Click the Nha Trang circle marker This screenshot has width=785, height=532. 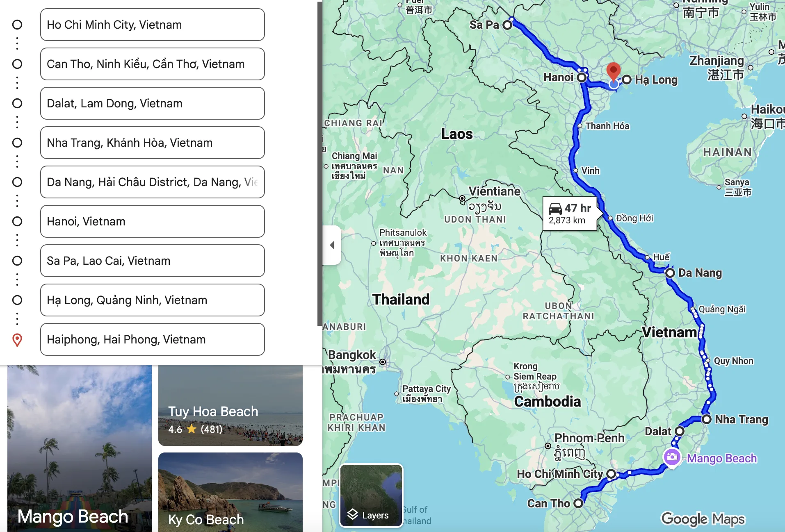707,419
